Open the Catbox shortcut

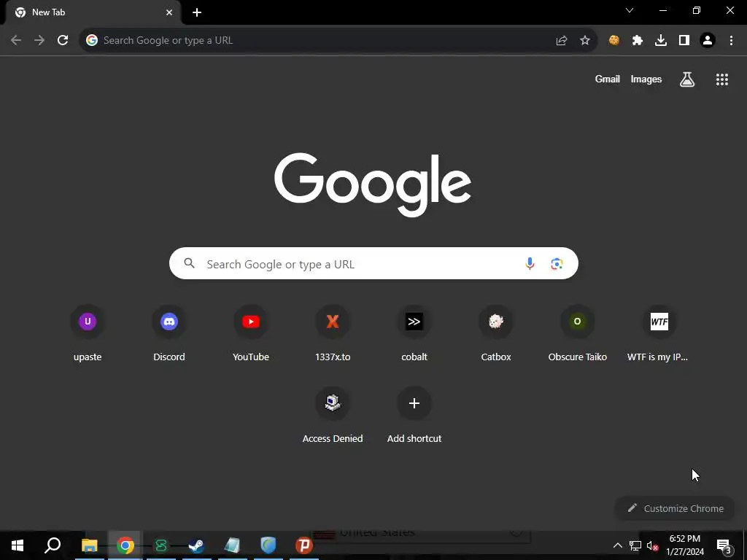pyautogui.click(x=496, y=334)
